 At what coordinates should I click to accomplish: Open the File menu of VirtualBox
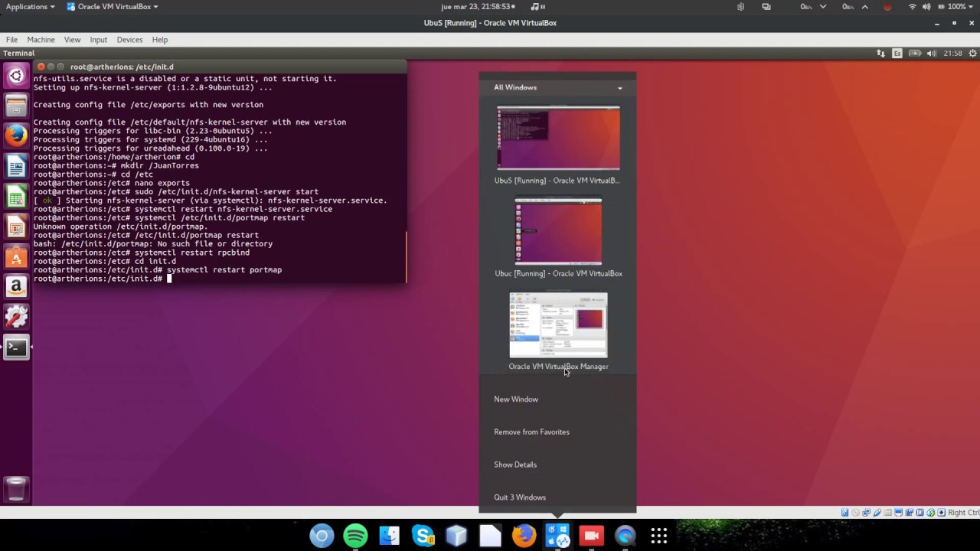(12, 40)
